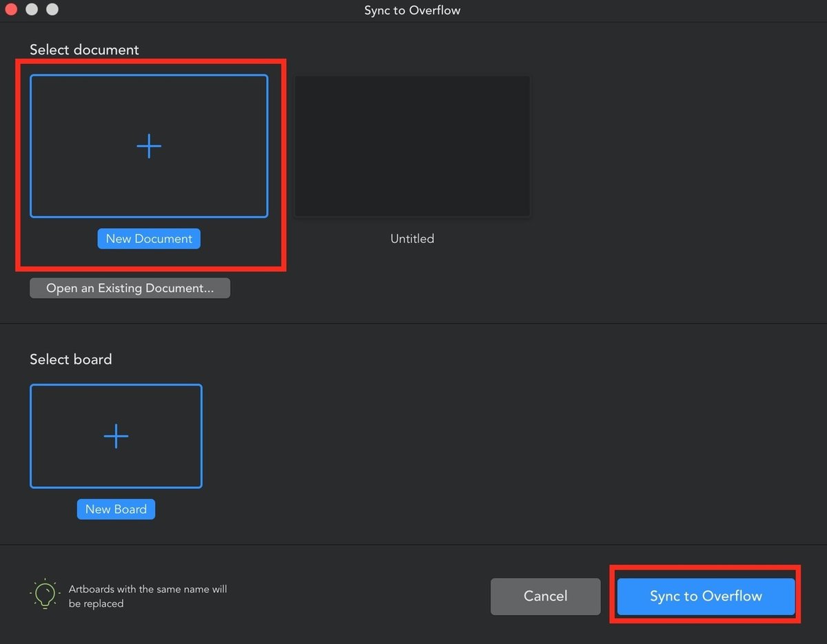
Task: Click the Select document heading
Action: [x=84, y=50]
